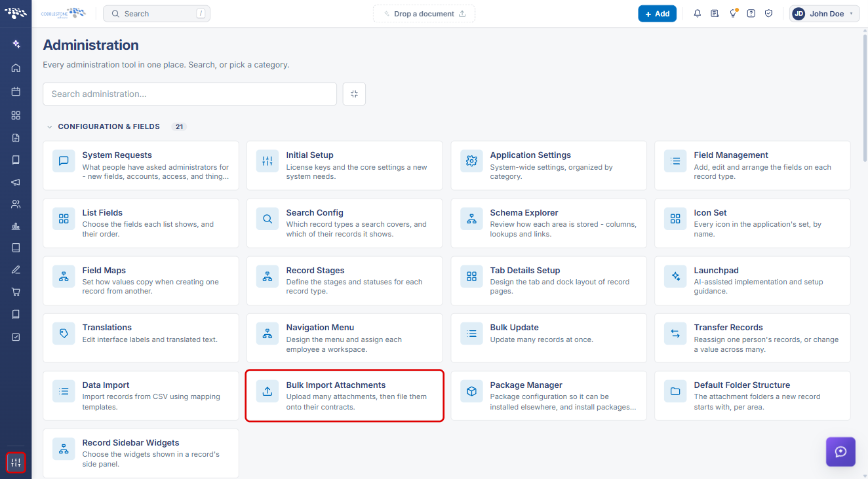Open the Icon Set card

753,223
